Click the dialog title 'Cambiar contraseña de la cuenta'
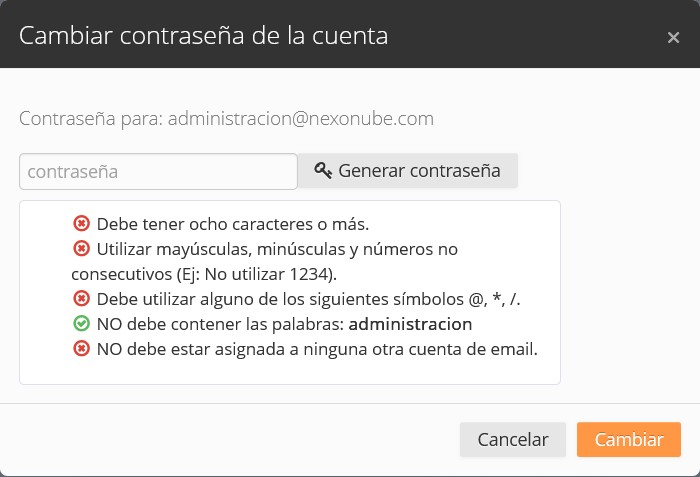Image resolution: width=700 pixels, height=477 pixels. (204, 36)
